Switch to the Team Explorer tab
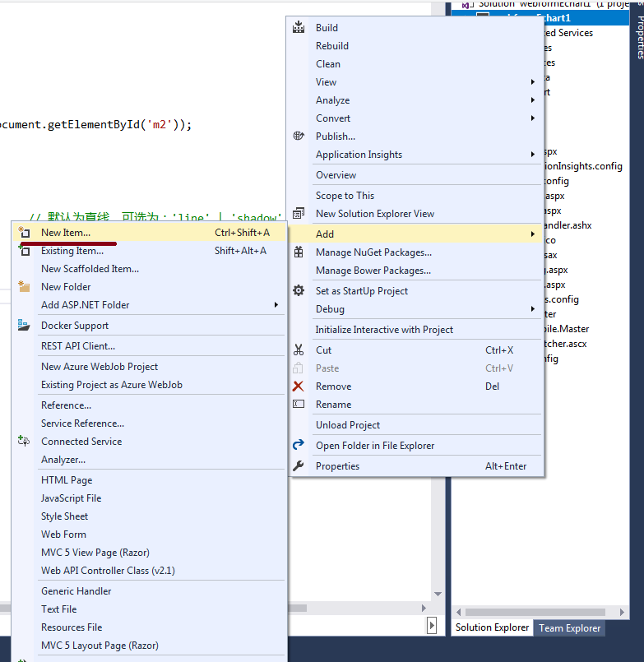This screenshot has width=644, height=662. coord(568,627)
